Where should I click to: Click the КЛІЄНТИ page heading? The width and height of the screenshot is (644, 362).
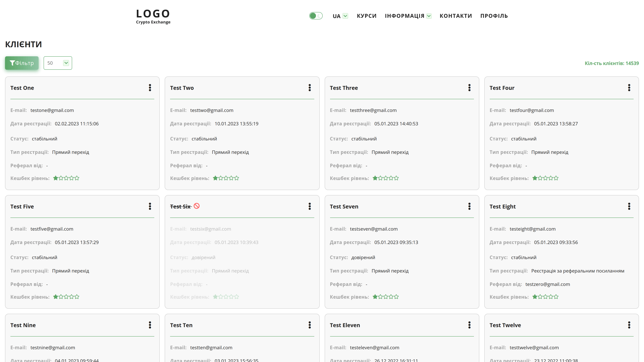[x=23, y=44]
